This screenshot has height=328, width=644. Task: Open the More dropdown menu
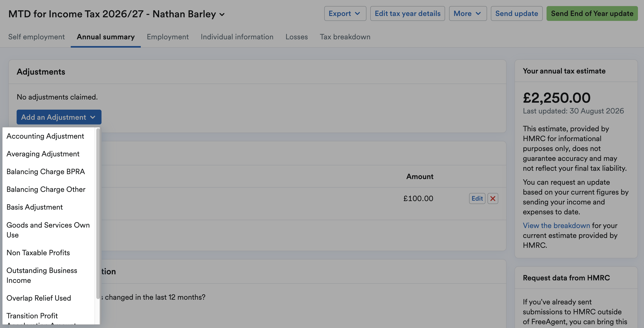(x=468, y=13)
